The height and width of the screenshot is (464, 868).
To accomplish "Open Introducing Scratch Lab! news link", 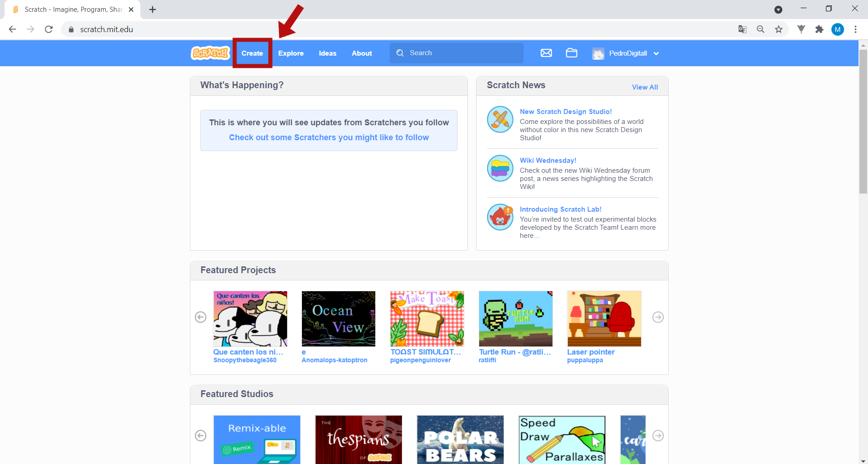I will 560,209.
